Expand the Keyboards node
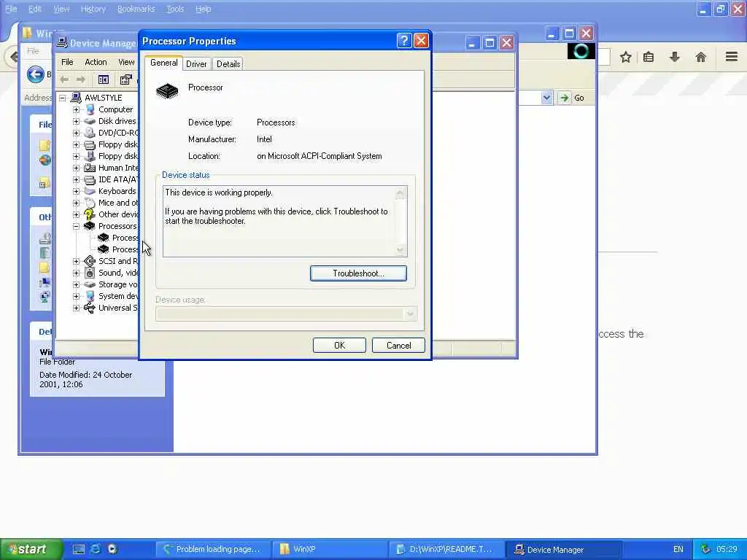This screenshot has width=747, height=560. [x=76, y=191]
